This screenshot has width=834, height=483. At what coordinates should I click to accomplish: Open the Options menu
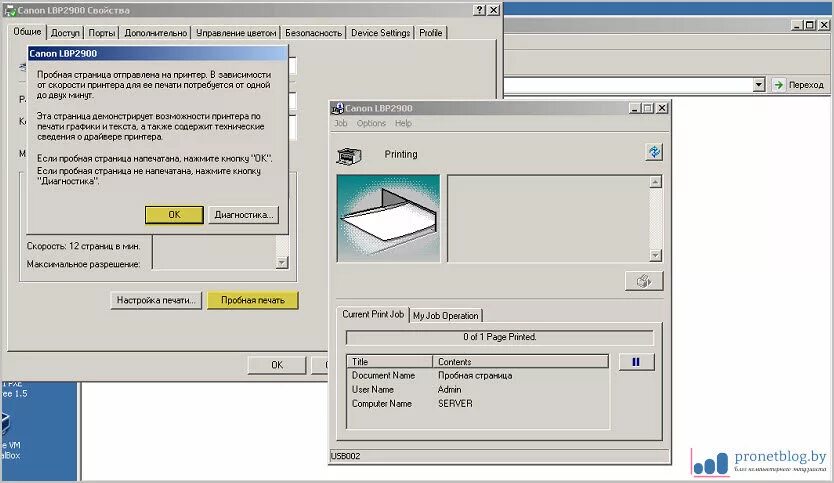(x=371, y=123)
